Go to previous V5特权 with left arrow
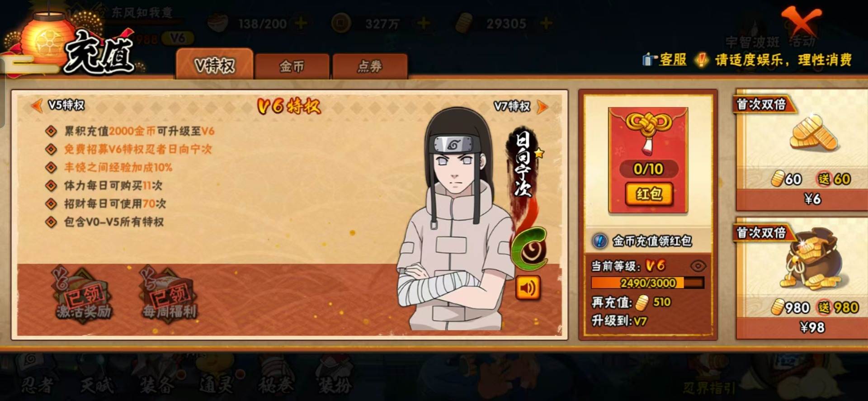 (37, 106)
